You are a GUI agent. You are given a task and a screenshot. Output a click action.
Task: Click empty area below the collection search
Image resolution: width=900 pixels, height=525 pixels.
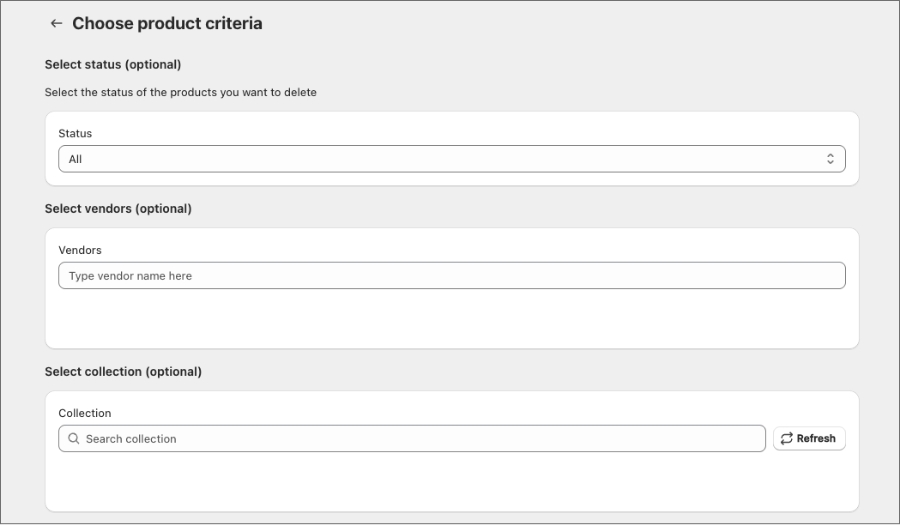click(x=450, y=482)
